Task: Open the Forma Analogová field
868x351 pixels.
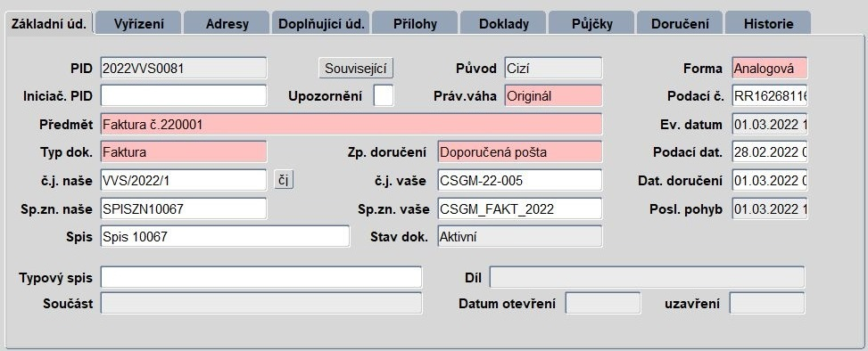Action: pyautogui.click(x=770, y=69)
